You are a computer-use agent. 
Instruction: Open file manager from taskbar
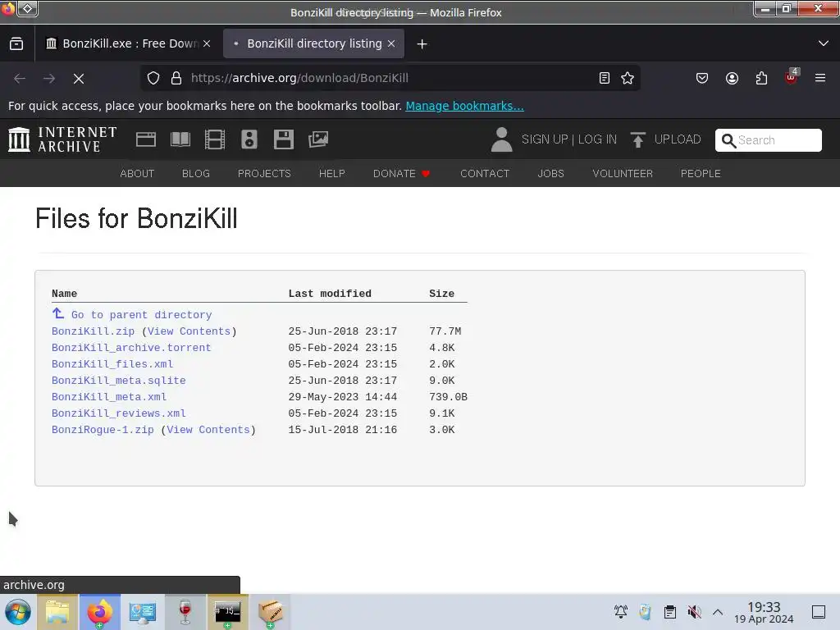click(x=57, y=612)
